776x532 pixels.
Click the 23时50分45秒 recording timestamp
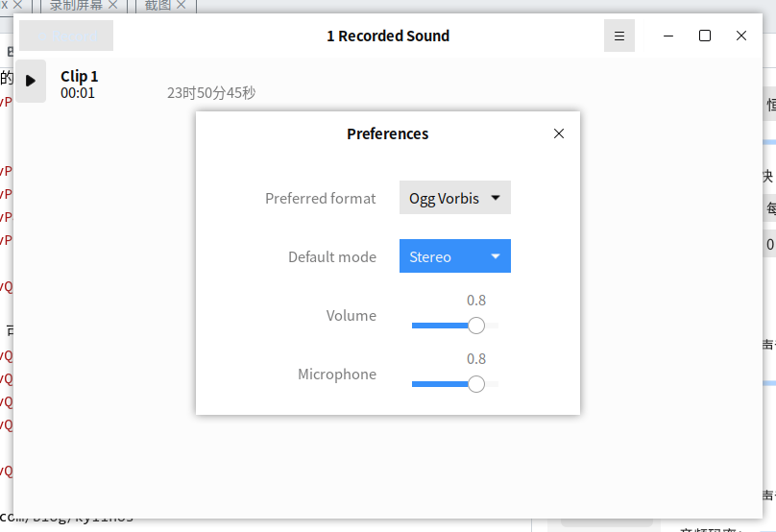click(x=211, y=92)
